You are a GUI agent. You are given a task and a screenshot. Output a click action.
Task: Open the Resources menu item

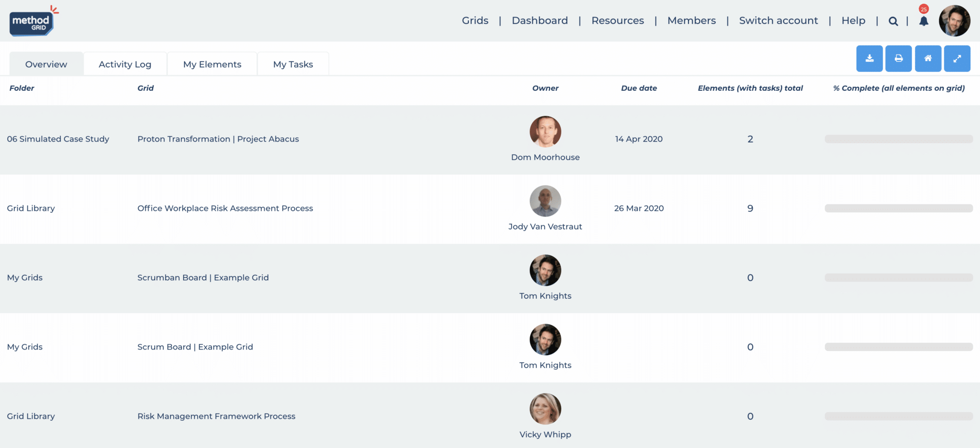[x=617, y=21]
